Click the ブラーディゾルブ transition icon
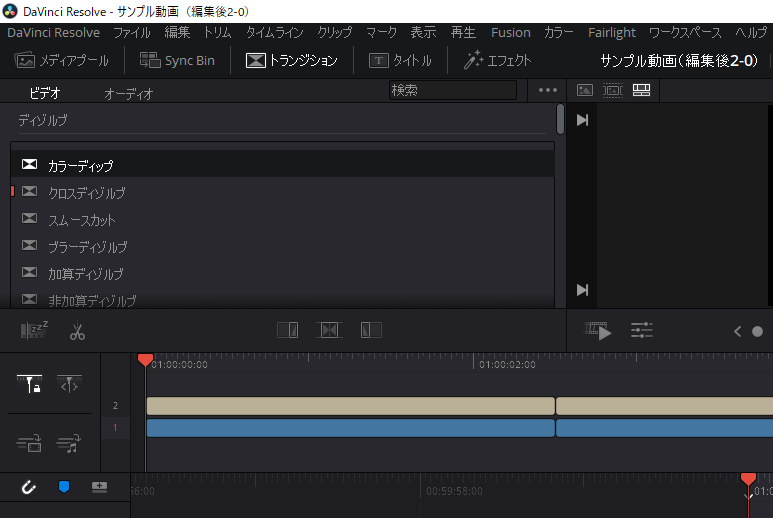Viewport: 773px width, 518px height. (x=30, y=245)
